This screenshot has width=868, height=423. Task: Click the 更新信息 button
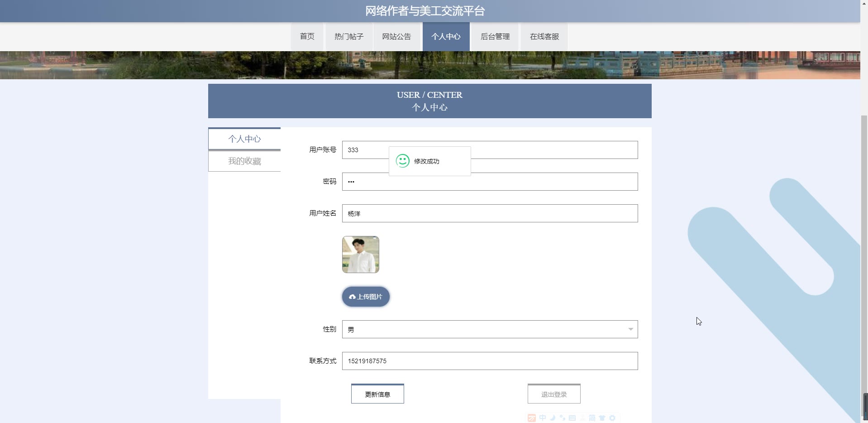click(x=377, y=394)
